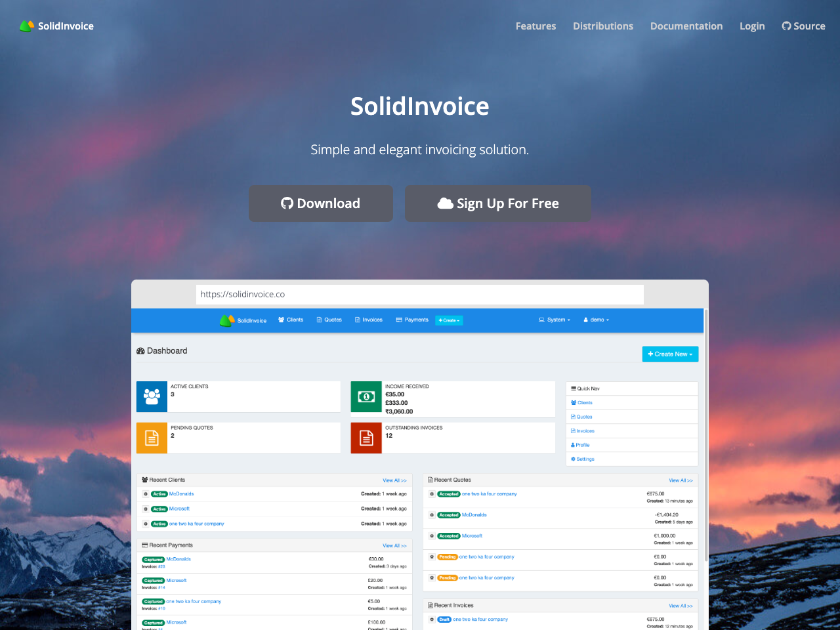Click the dashboard's vertical scrollbar
This screenshot has width=840, height=630.
point(706,435)
